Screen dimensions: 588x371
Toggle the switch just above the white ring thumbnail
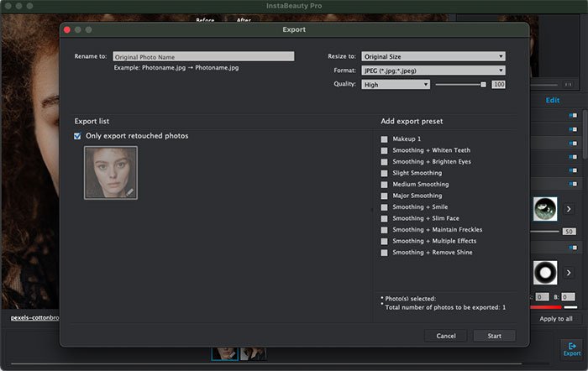click(x=573, y=248)
